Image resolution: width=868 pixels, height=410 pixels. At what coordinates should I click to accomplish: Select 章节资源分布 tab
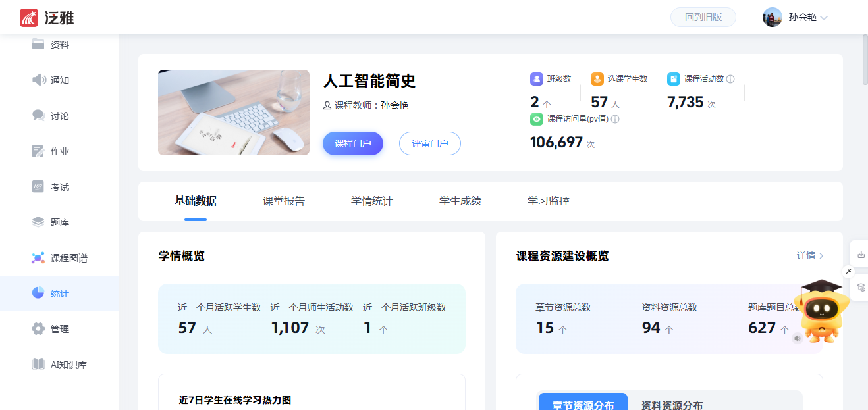(583, 401)
